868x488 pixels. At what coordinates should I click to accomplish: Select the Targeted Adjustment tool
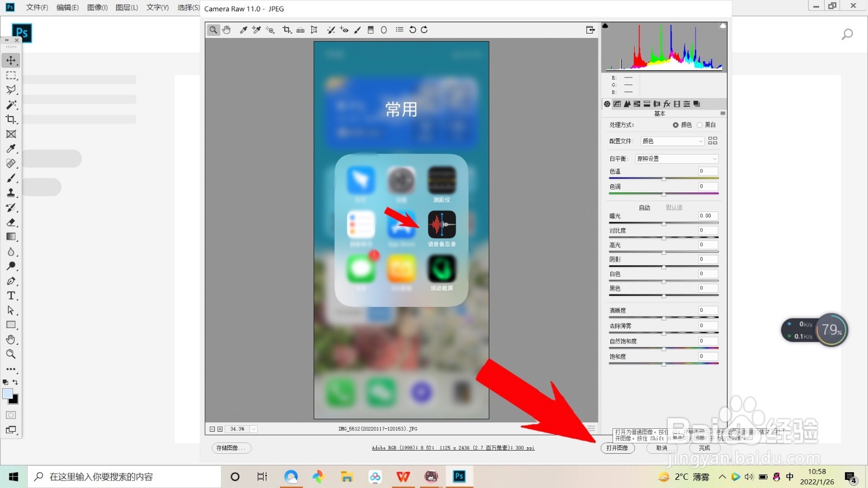(x=270, y=30)
